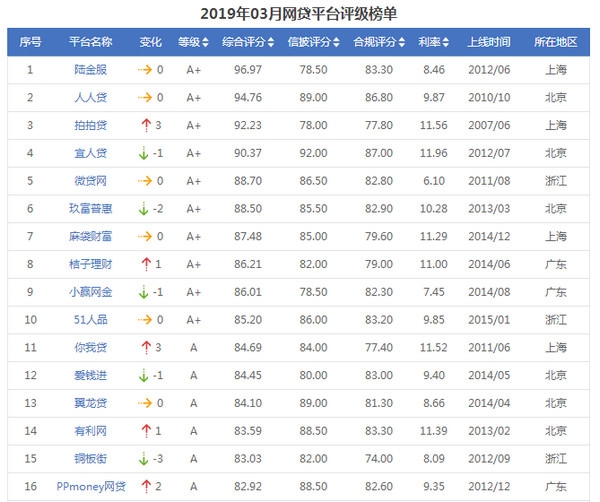Screen dimensions: 600x502
Task: Click the 变化 column header
Action: 151,42
